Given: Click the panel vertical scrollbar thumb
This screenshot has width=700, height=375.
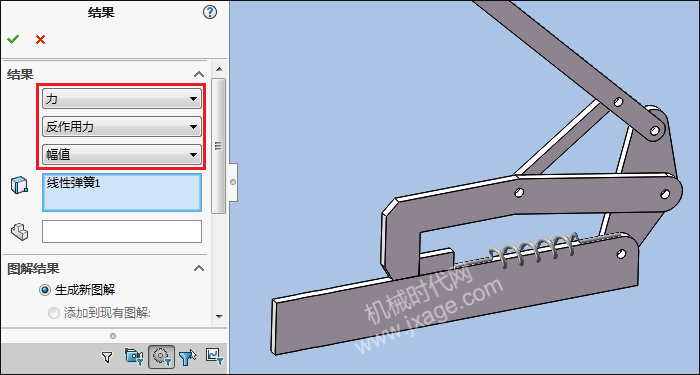Looking at the screenshot, I should tap(218, 146).
